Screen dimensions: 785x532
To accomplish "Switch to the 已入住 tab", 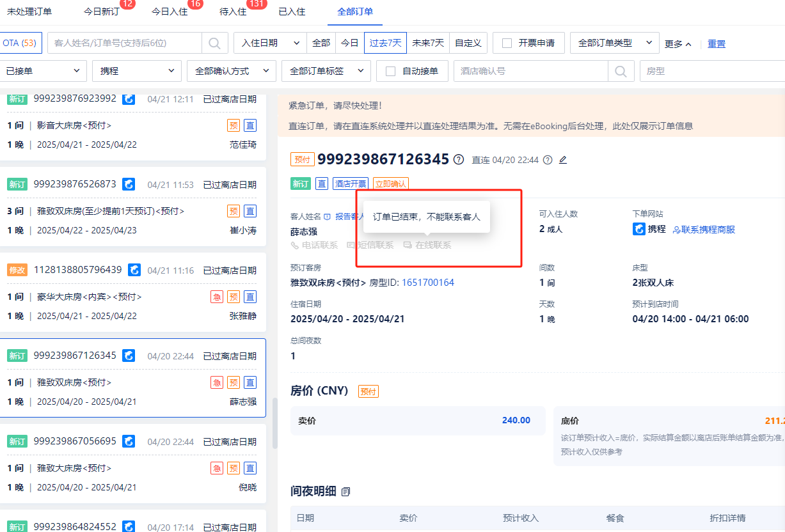I will [292, 12].
